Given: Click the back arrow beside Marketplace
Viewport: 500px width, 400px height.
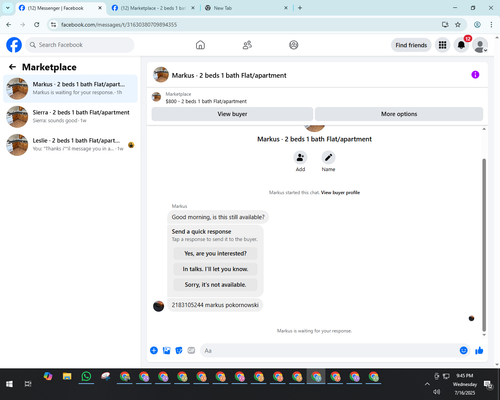Looking at the screenshot, I should (12, 67).
